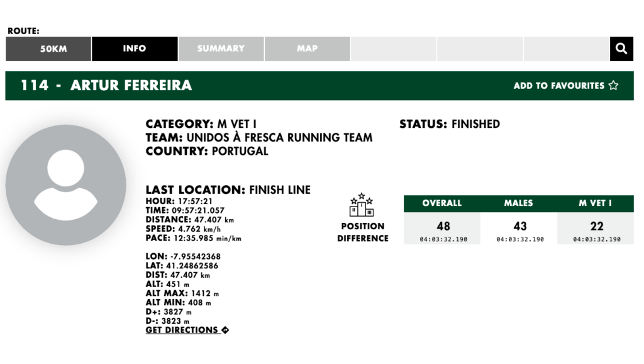Click the first empty tab after MAP
Screen dimensions: 644x364
(394, 48)
